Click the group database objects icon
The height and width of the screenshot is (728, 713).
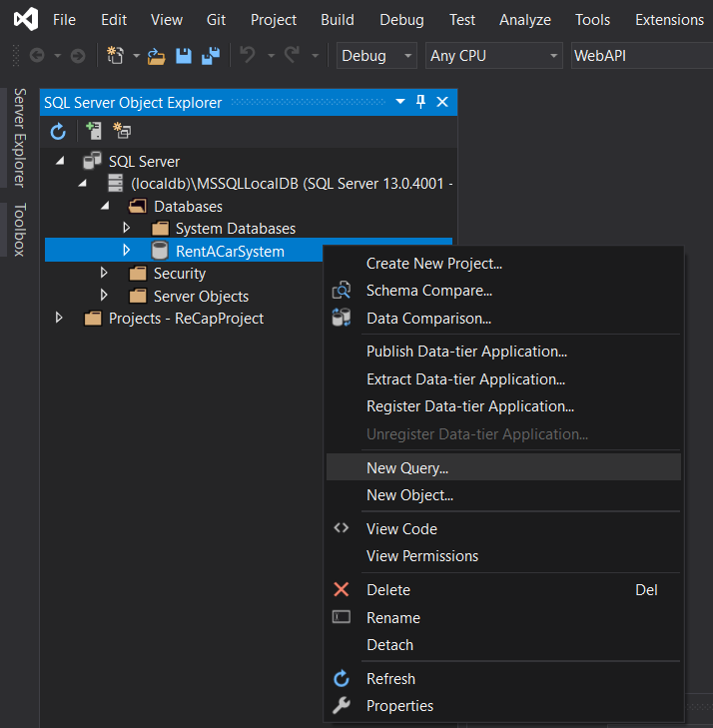(122, 131)
